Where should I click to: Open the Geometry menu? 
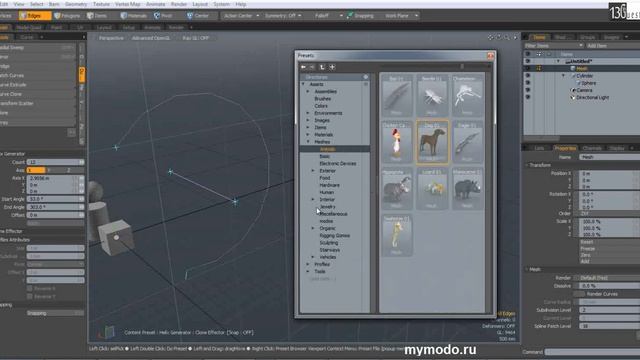click(x=76, y=4)
